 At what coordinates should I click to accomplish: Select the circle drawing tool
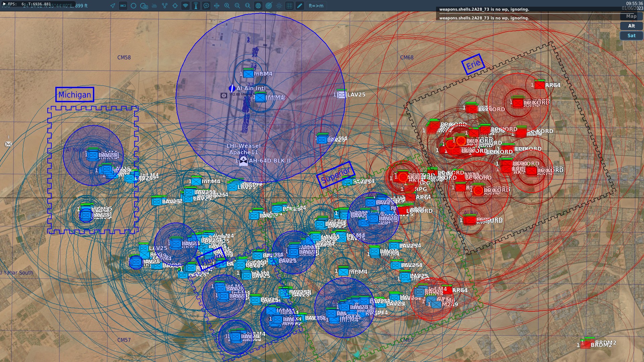(133, 6)
